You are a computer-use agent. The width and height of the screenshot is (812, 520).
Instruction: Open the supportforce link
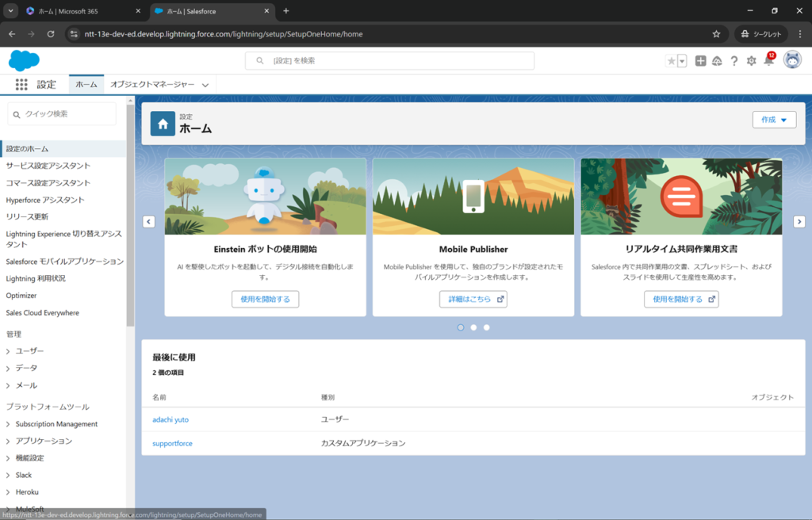tap(172, 443)
